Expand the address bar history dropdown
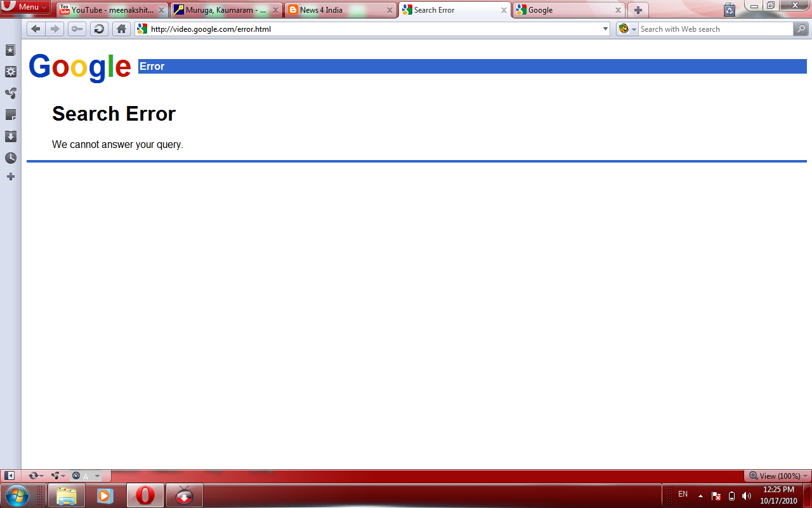 605,29
